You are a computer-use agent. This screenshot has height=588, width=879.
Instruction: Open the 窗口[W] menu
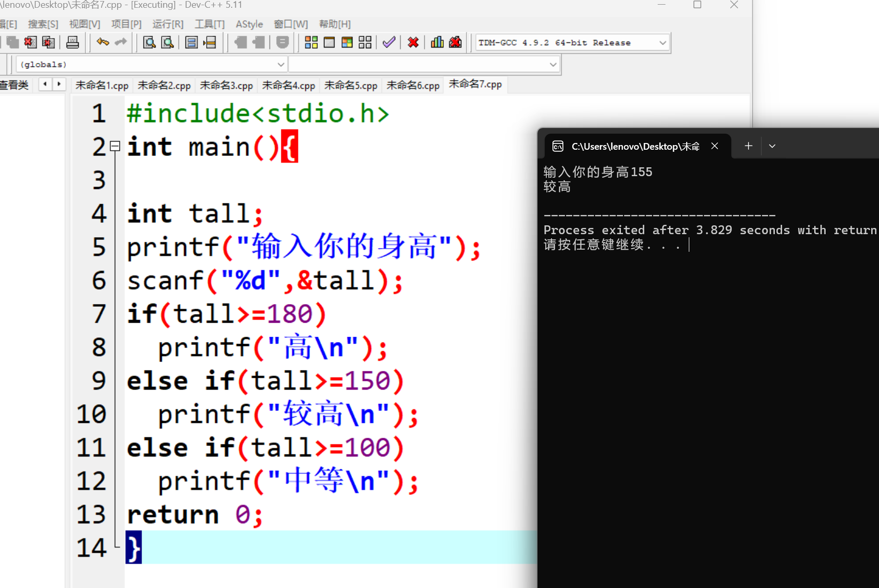(x=291, y=24)
